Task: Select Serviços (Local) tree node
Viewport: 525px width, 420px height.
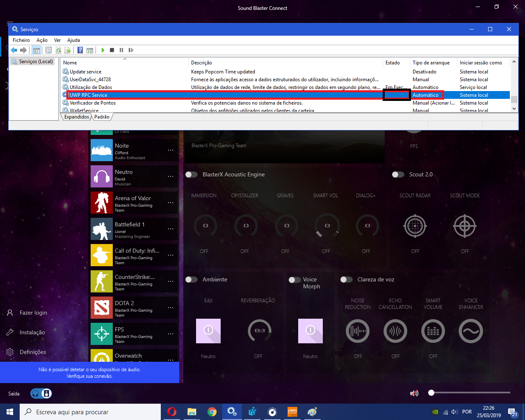Action: pos(33,62)
